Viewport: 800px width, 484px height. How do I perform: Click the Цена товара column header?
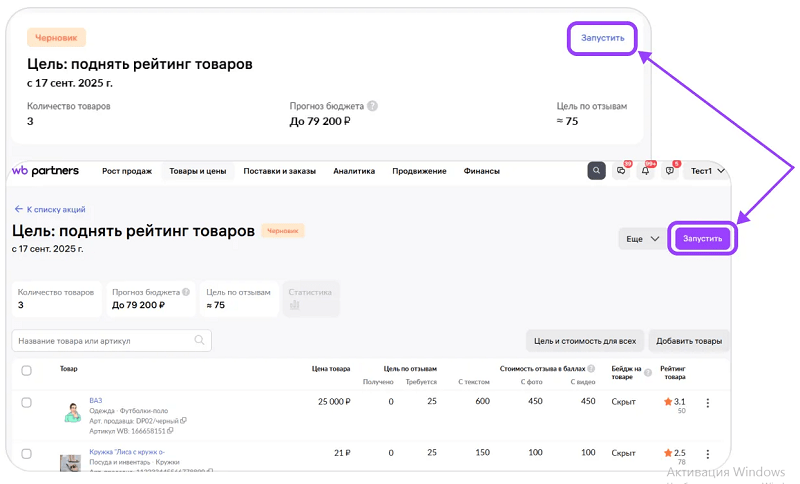(331, 368)
